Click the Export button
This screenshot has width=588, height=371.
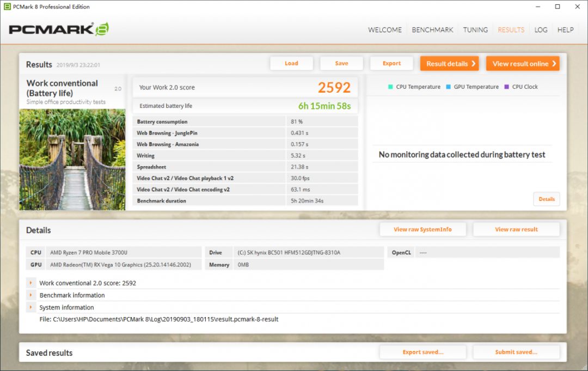click(x=391, y=64)
